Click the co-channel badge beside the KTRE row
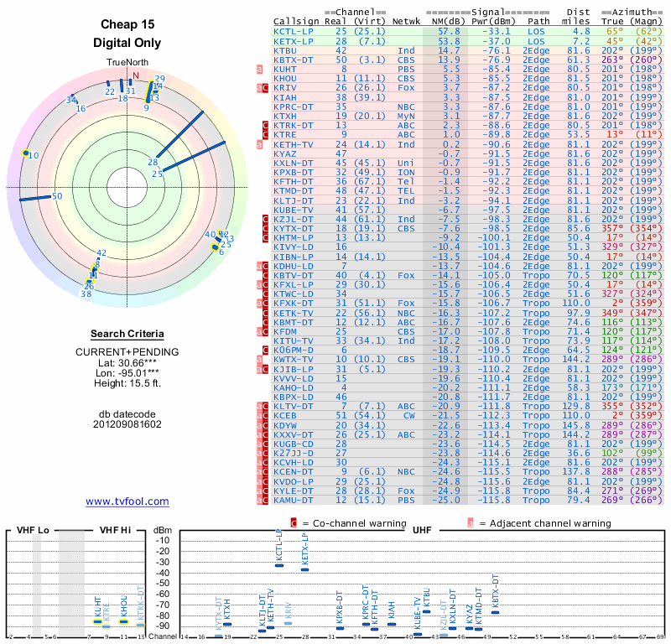The height and width of the screenshot is (644, 671). click(265, 135)
